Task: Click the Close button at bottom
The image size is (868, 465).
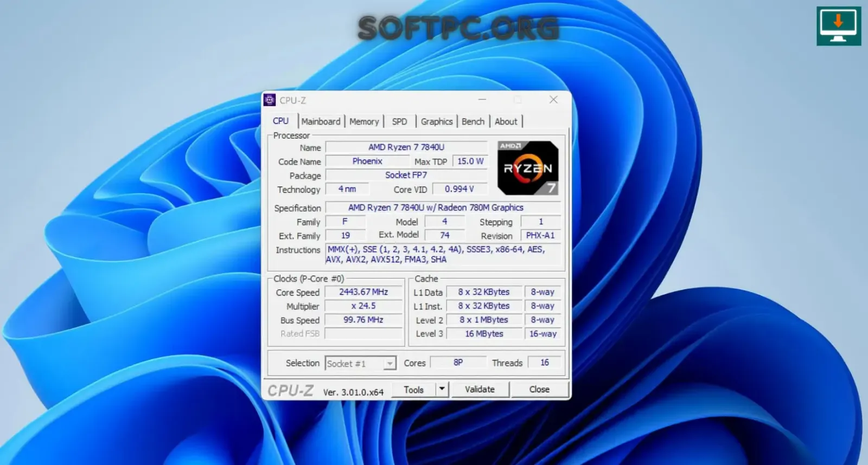Action: point(539,389)
